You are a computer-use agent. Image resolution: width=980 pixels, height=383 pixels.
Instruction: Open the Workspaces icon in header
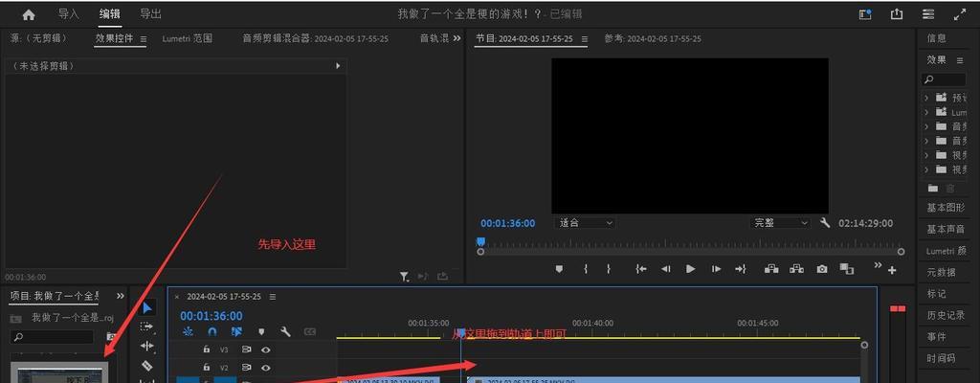tap(928, 14)
